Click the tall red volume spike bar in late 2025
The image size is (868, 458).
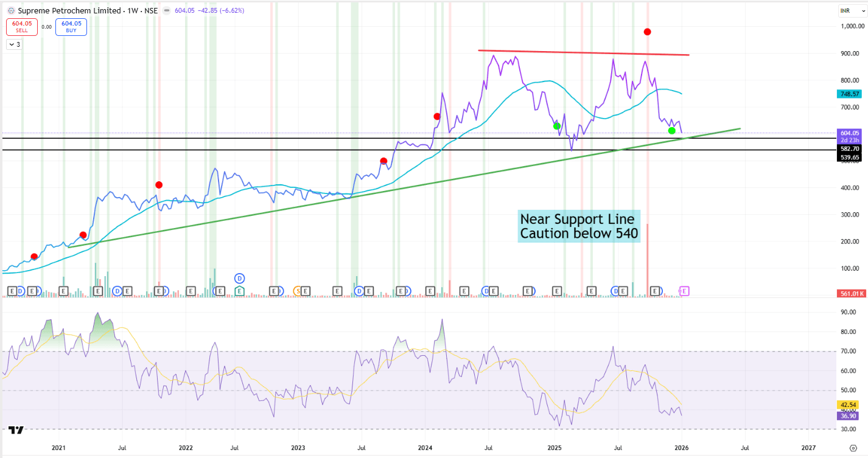648,260
